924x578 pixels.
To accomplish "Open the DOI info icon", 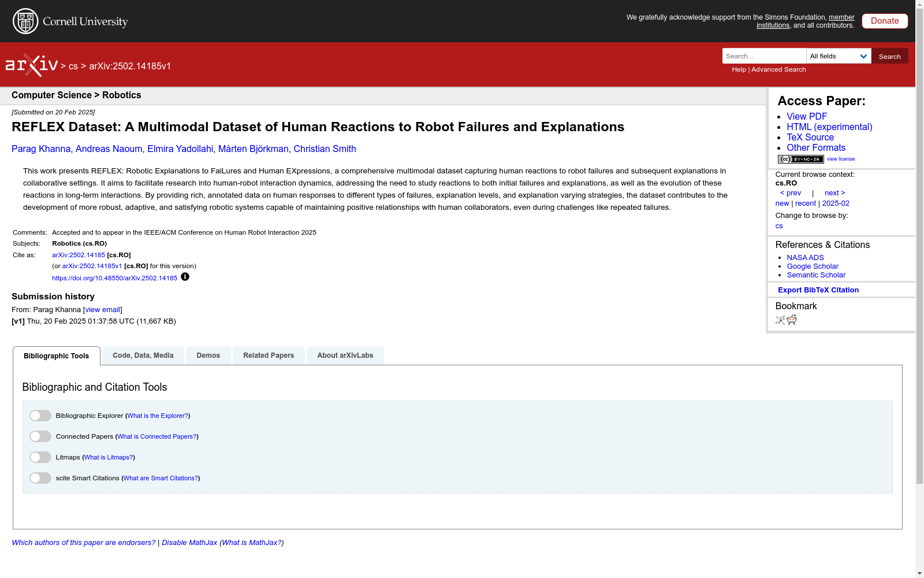I will coord(185,277).
